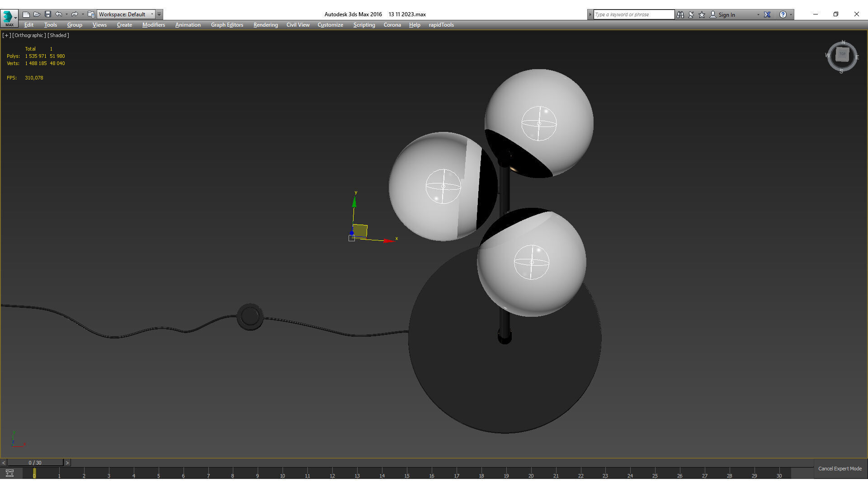Create a new scene file icon

coord(26,14)
